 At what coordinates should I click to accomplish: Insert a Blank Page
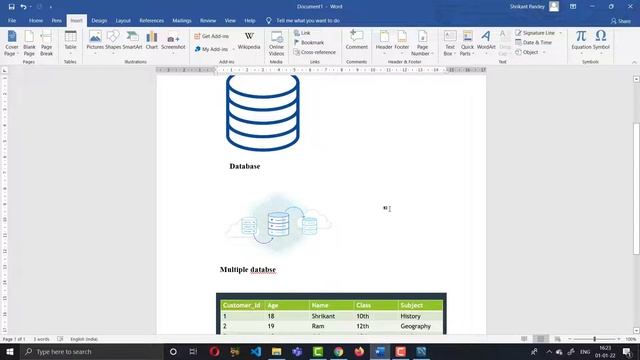(x=29, y=43)
